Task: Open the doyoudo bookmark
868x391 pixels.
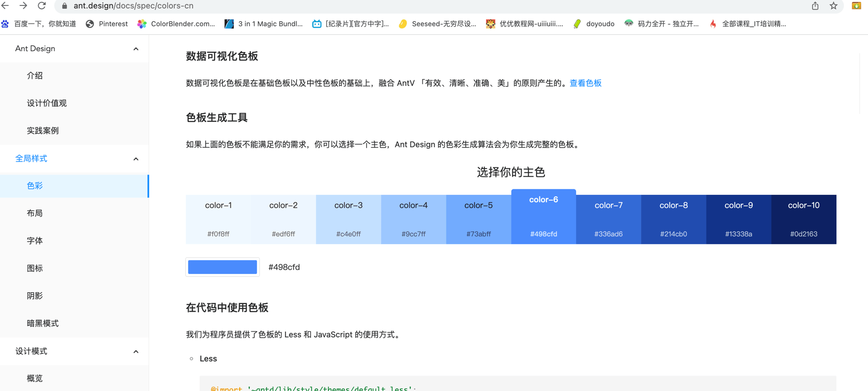Action: click(594, 24)
